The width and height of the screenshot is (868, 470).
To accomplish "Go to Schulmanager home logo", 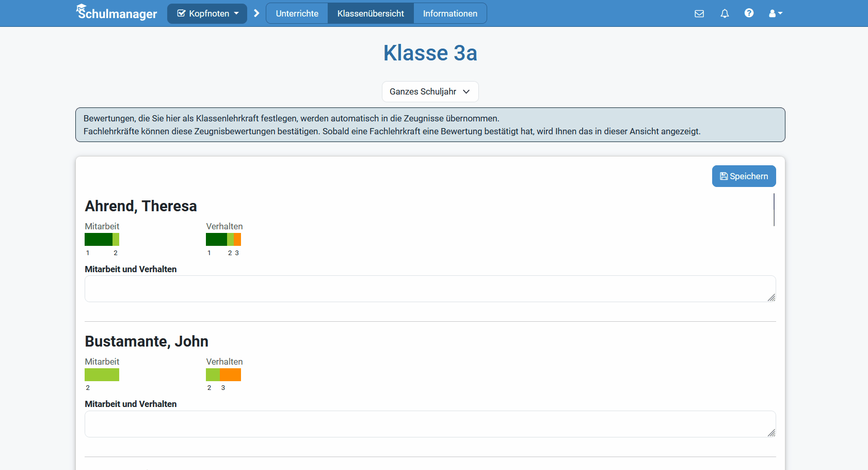I will [x=117, y=12].
